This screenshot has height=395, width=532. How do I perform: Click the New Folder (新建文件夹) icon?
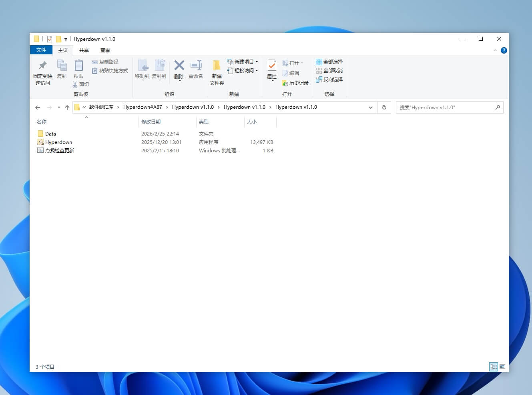pos(217,66)
